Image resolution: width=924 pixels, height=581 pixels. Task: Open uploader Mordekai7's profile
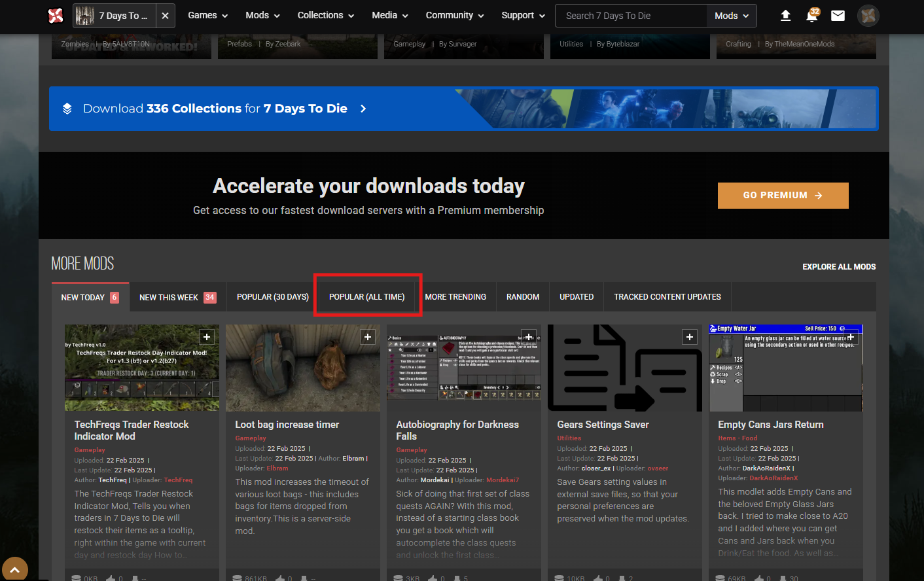click(503, 480)
